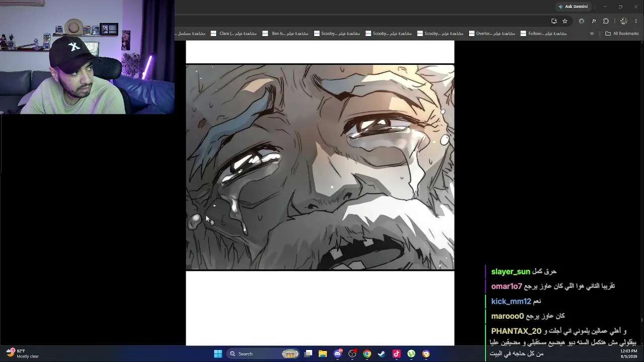Open the All Bookmarks folder
This screenshot has width=644, height=362.
622,34
